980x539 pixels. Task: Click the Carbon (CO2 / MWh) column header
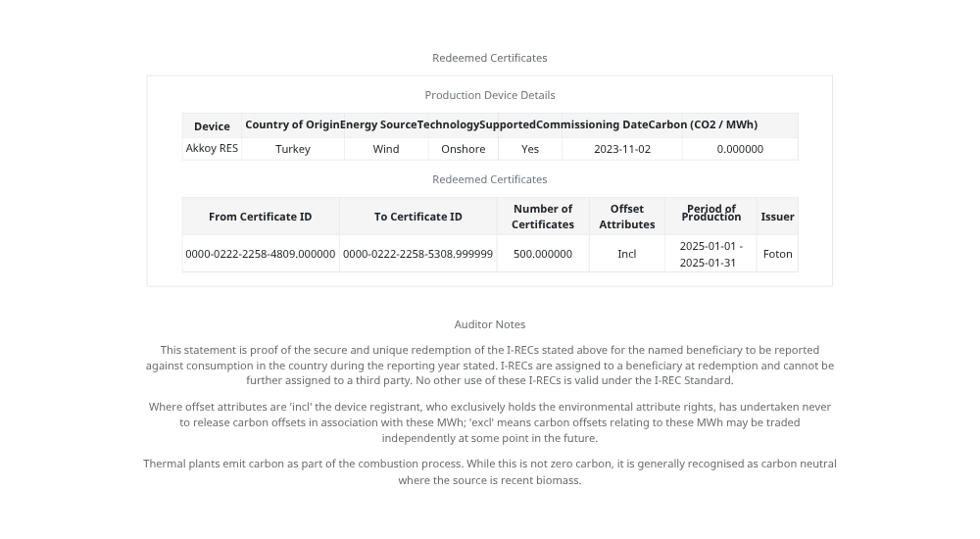pos(703,124)
